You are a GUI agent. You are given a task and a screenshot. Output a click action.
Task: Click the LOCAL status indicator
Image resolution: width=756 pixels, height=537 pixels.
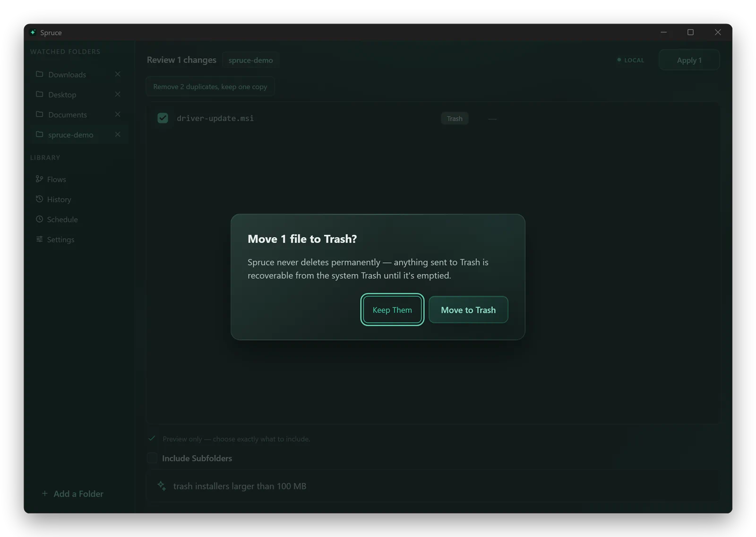pos(630,60)
